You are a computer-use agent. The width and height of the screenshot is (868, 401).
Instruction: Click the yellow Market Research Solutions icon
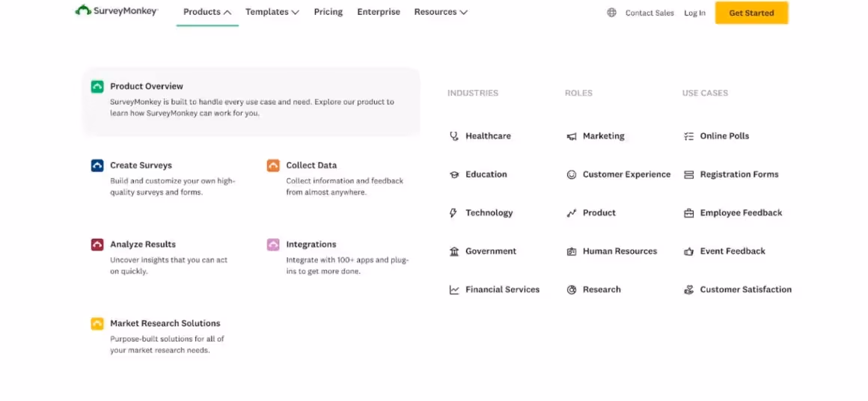pyautogui.click(x=97, y=323)
